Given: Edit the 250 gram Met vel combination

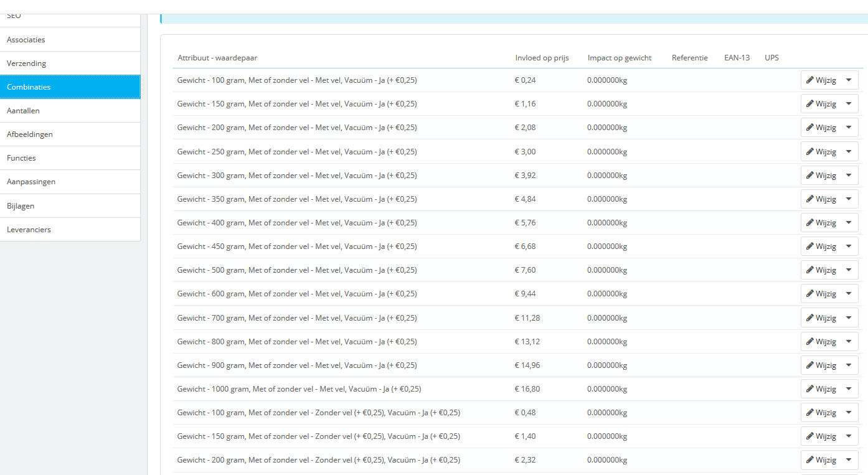Looking at the screenshot, I should (821, 151).
